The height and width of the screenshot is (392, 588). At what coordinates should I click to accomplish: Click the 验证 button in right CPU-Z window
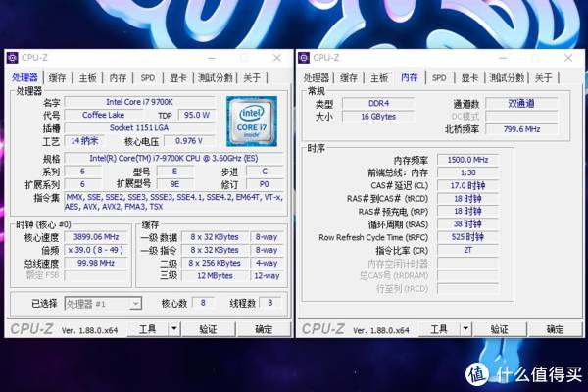(x=500, y=329)
